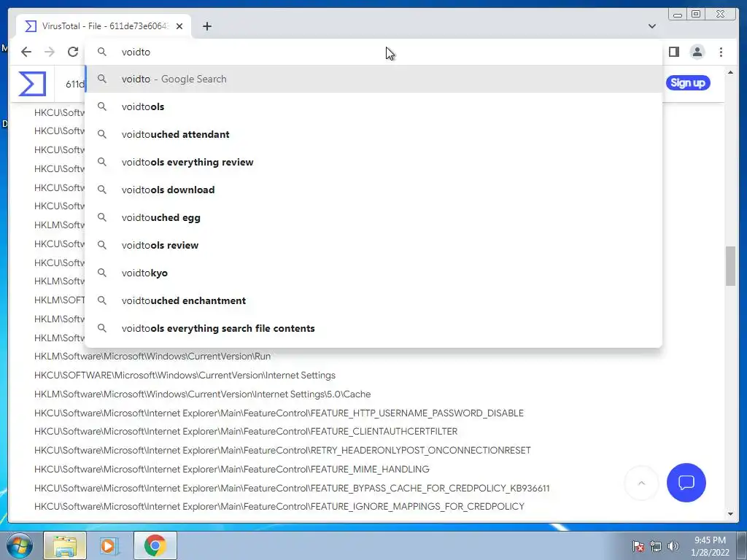
Task: Open Windows Explorer from the taskbar
Action: 65,545
